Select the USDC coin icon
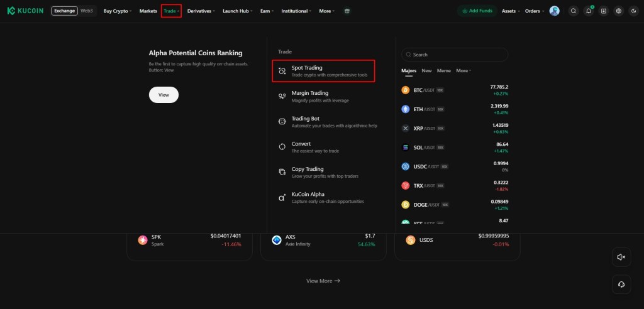Screen dimensions: 644x309 coord(406,166)
